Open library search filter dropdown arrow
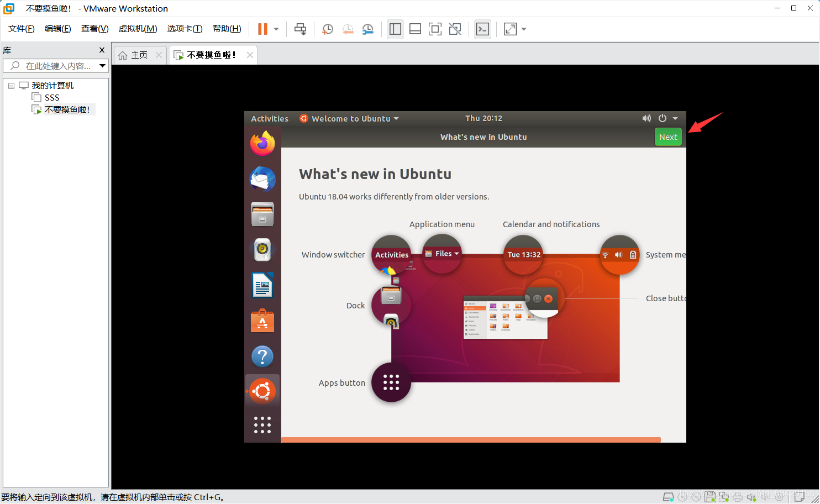 click(x=102, y=66)
